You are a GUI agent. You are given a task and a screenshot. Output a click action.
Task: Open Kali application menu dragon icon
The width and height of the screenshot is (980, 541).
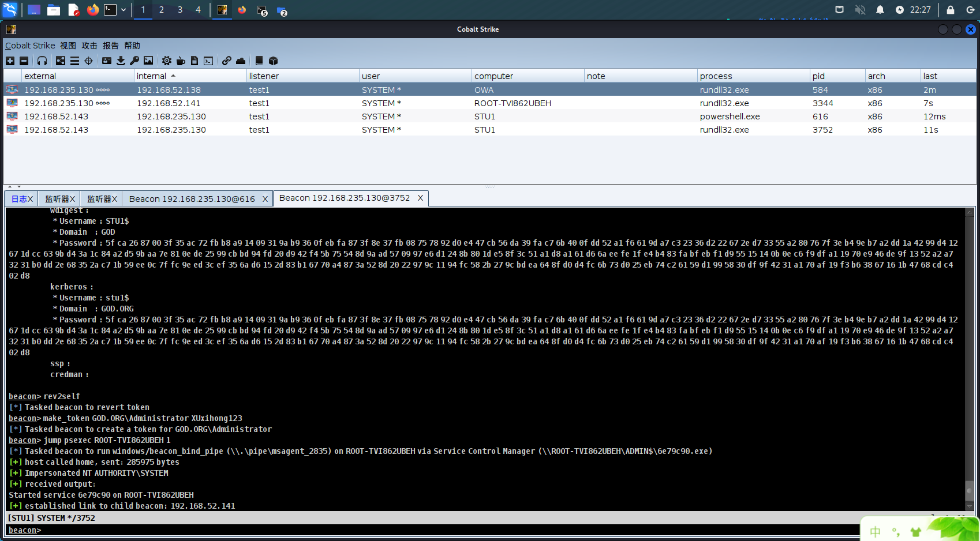pyautogui.click(x=10, y=9)
